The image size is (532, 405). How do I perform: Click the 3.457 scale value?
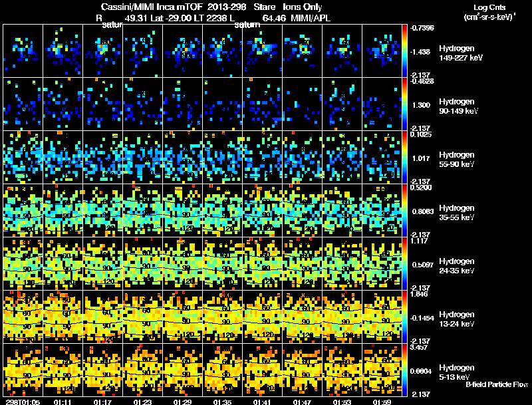tap(420, 347)
